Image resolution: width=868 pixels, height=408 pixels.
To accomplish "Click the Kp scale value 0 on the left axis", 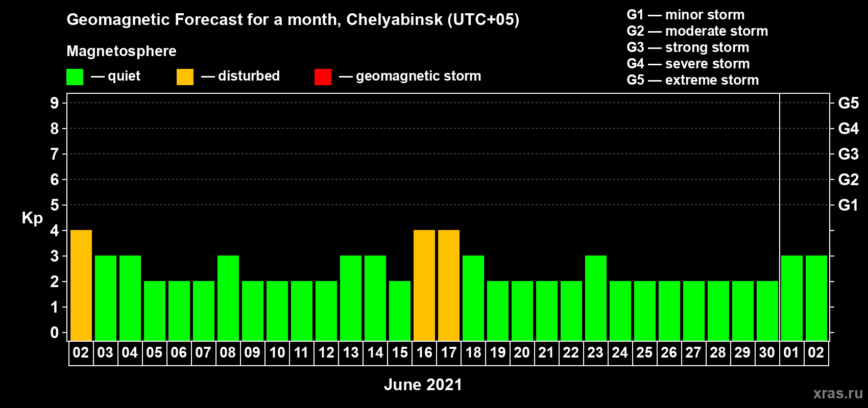I will (x=55, y=333).
